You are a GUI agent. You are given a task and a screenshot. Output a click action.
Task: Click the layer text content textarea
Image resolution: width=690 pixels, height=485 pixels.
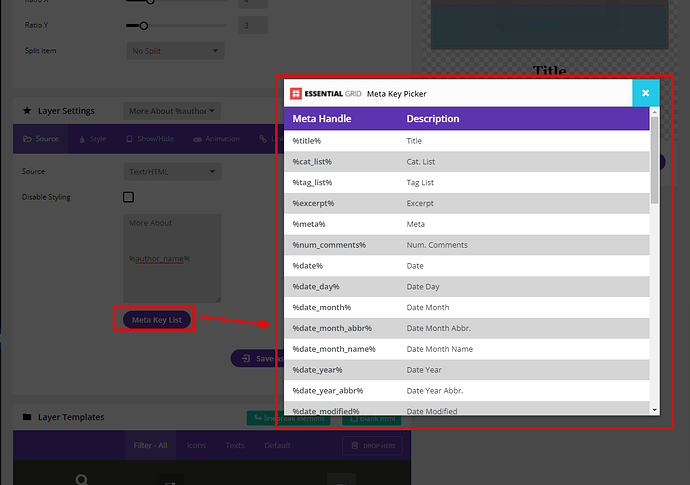pos(172,258)
